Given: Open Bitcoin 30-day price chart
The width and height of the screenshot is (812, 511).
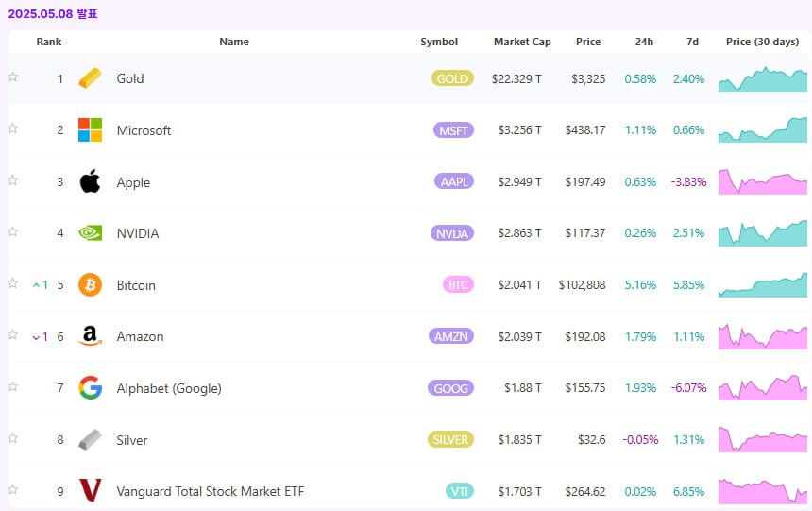Looking at the screenshot, I should coord(762,284).
